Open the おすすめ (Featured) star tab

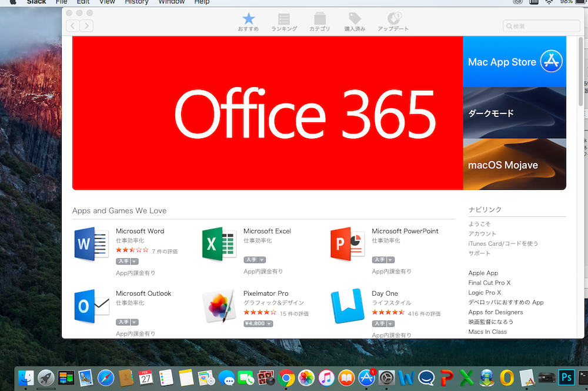click(248, 22)
